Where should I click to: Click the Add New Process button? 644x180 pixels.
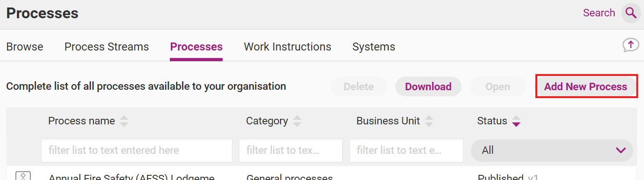tap(586, 86)
